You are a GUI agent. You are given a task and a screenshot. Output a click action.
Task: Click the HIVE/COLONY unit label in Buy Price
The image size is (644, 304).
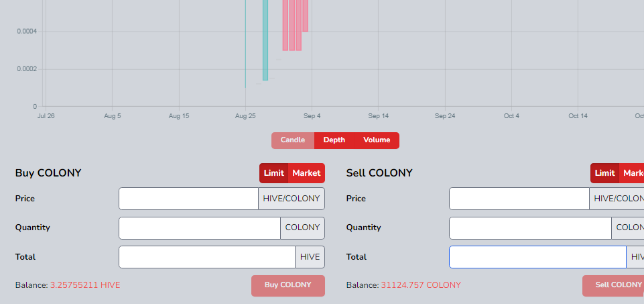coord(292,199)
